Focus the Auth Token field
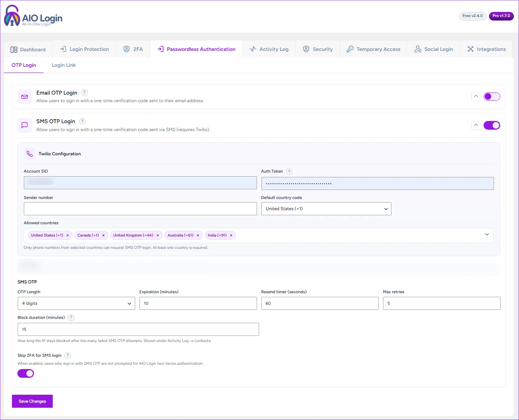The width and height of the screenshot is (519, 420). click(378, 183)
